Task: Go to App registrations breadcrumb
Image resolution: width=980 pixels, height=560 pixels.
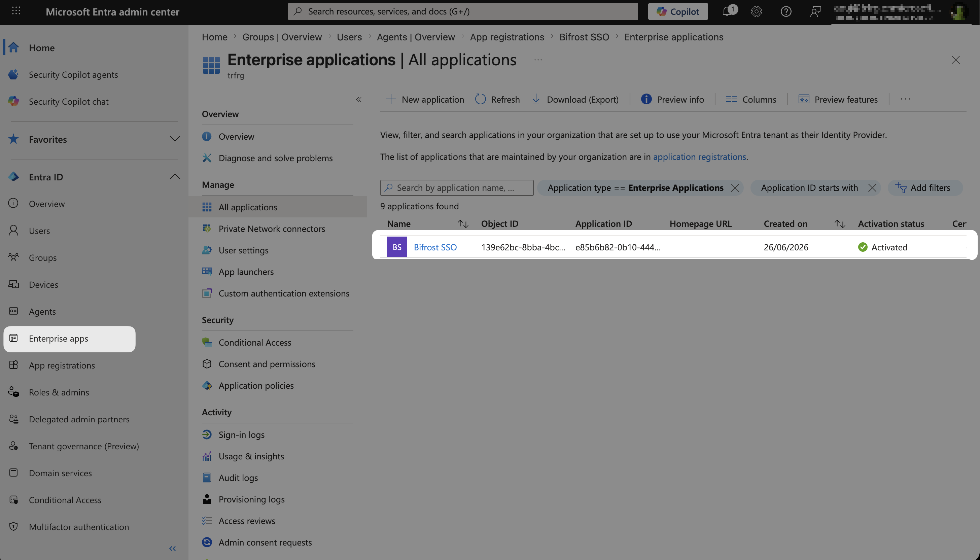Action: (507, 37)
